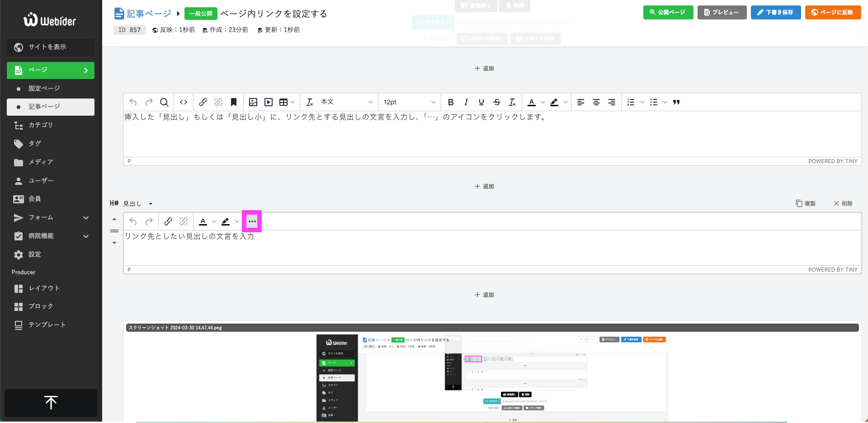The image size is (868, 423).
Task: Toggle italic formatting
Action: (466, 102)
